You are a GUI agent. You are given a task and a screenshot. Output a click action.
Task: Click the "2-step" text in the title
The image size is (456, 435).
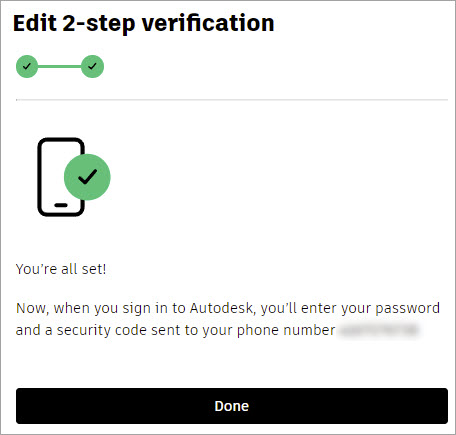click(99, 24)
